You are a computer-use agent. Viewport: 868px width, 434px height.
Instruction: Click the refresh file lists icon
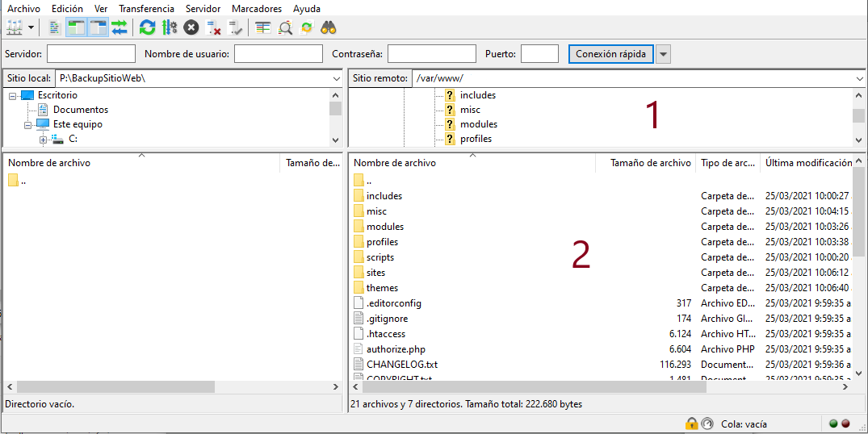coord(147,27)
